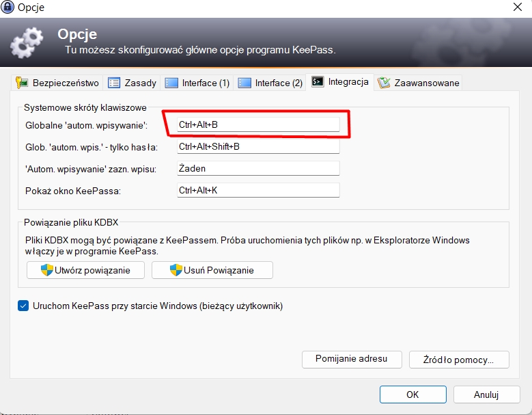Viewport: 532px width, 415px height.
Task: Click the shield icon on Usuń Powiązanie
Action: pyautogui.click(x=176, y=270)
